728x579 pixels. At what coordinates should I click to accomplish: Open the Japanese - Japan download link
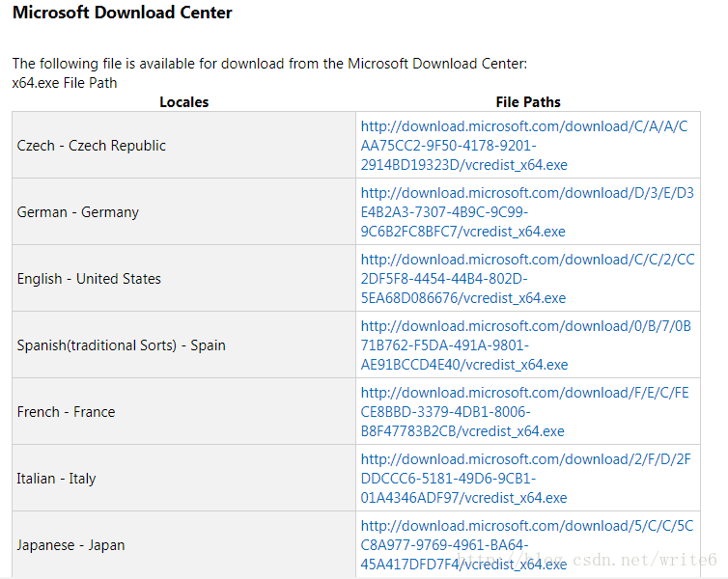527,544
